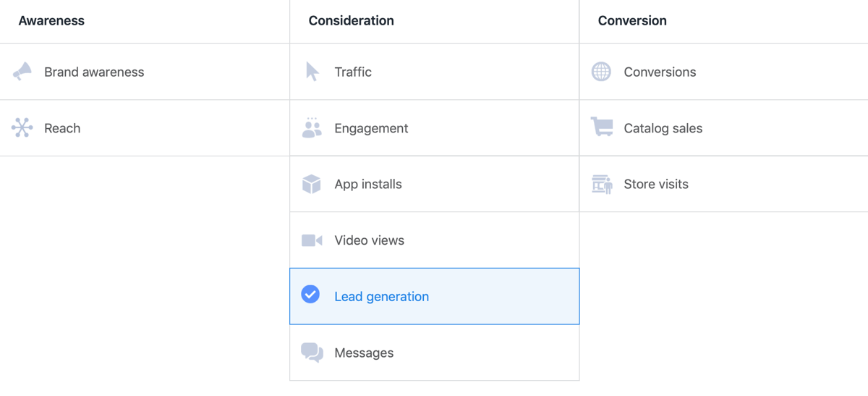Viewport: 868px width, 396px height.
Task: Click the megaphone icon for Brand awareness
Action: click(x=22, y=72)
